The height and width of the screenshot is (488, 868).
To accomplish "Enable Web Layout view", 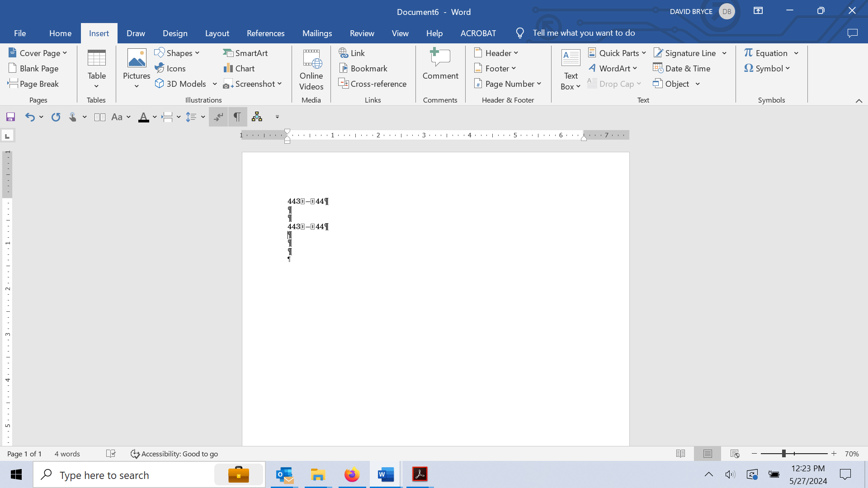I will click(x=735, y=454).
